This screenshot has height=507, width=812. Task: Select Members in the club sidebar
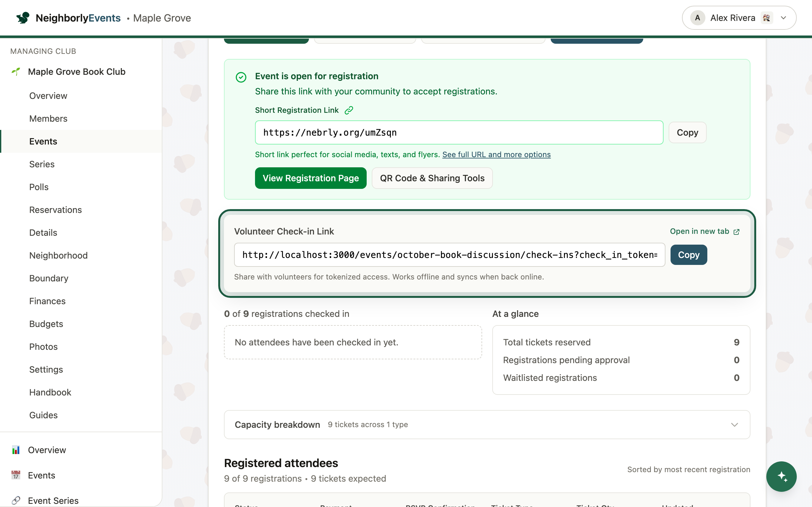click(48, 119)
